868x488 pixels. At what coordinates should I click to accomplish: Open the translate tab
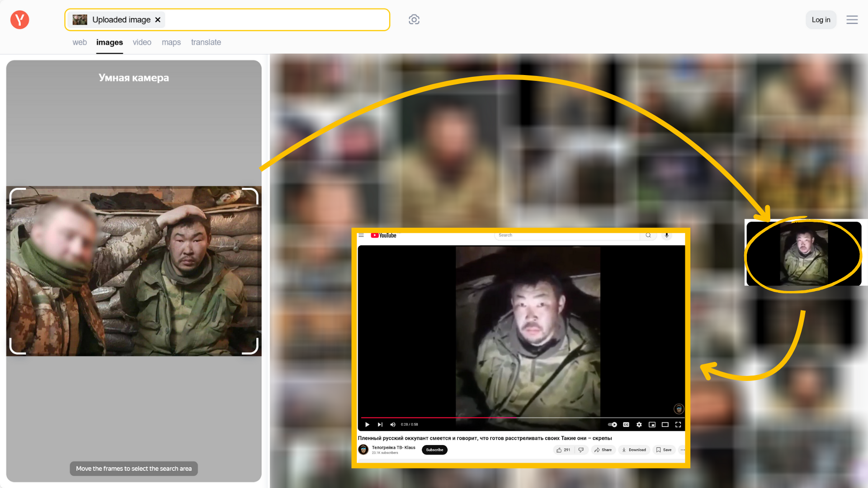coord(206,42)
